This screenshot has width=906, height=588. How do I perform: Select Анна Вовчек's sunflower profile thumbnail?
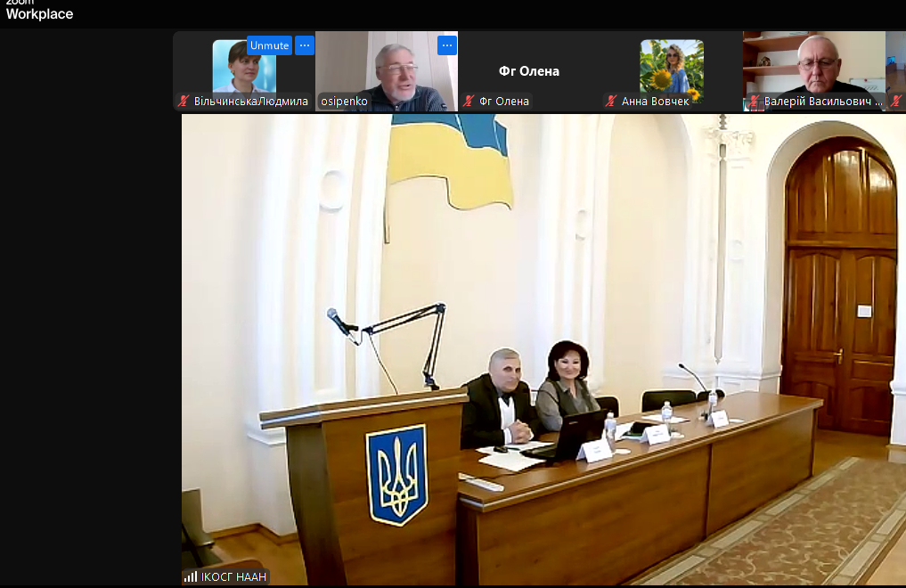671,67
